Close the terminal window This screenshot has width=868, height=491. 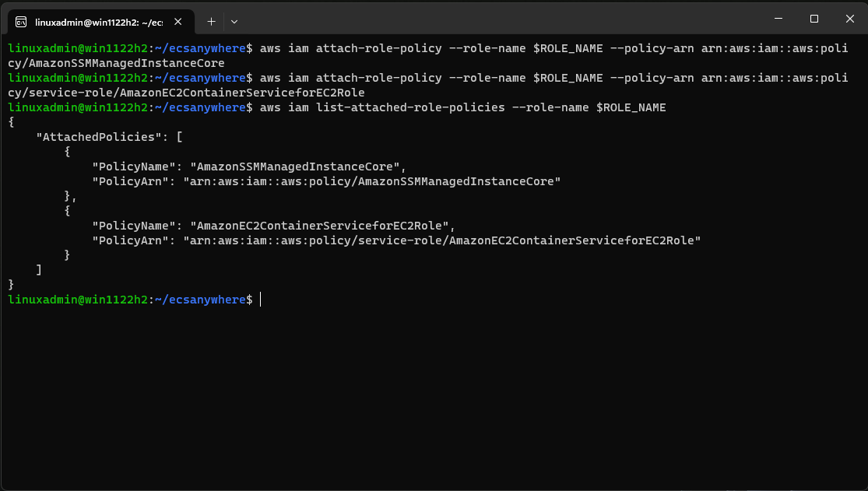(x=849, y=18)
